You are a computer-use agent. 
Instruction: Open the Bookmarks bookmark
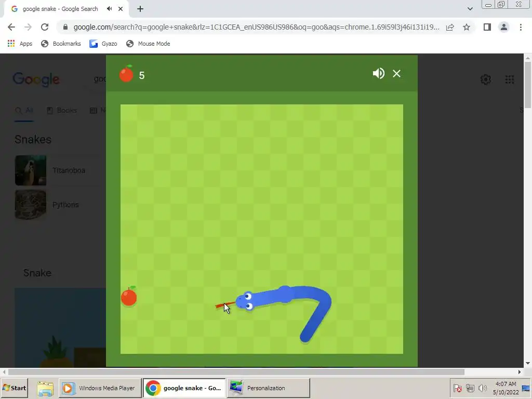coord(61,44)
